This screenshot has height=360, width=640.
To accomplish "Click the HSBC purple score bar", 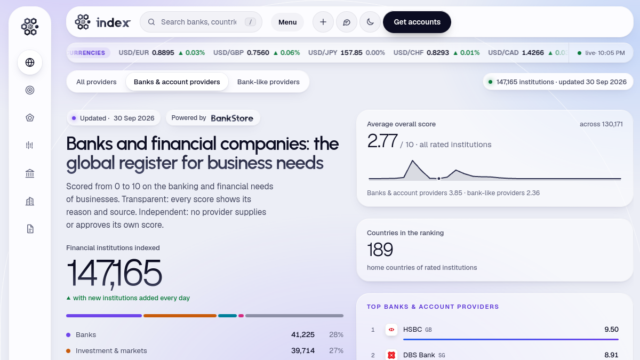I will pos(511,339).
